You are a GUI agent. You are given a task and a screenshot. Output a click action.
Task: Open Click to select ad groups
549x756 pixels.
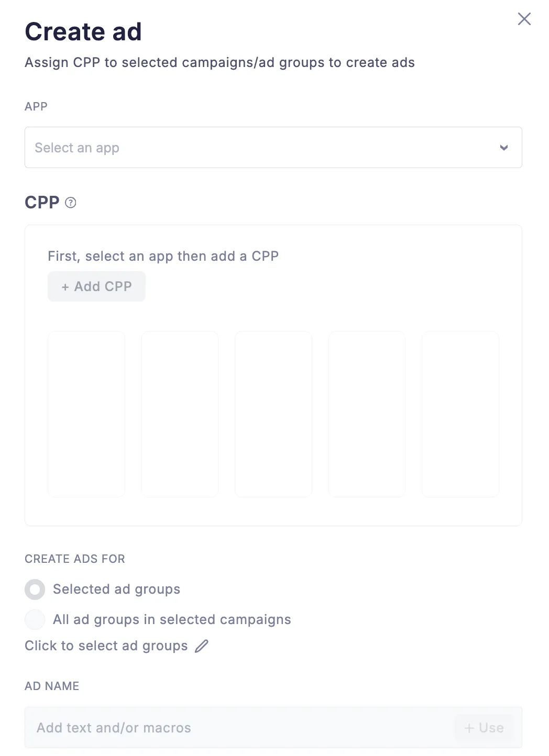coord(106,646)
